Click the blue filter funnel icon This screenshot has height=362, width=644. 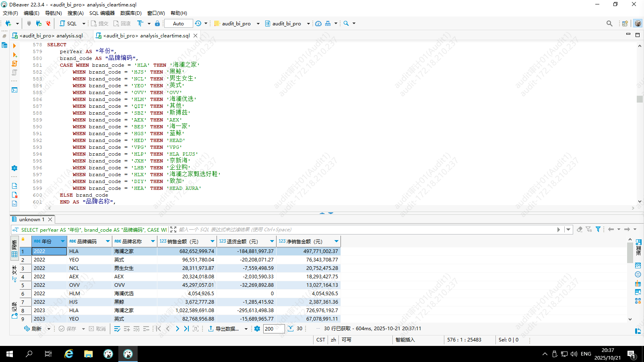coord(598,229)
